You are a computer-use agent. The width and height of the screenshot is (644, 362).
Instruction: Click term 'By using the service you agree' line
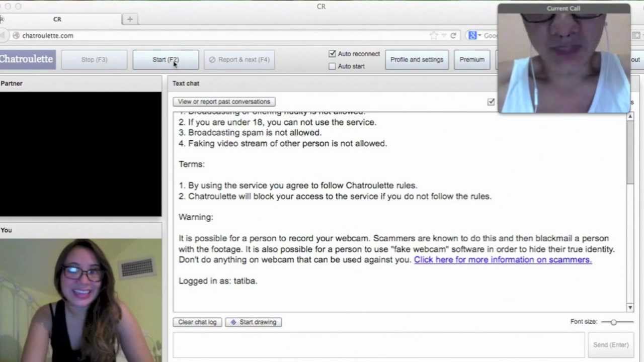(298, 186)
